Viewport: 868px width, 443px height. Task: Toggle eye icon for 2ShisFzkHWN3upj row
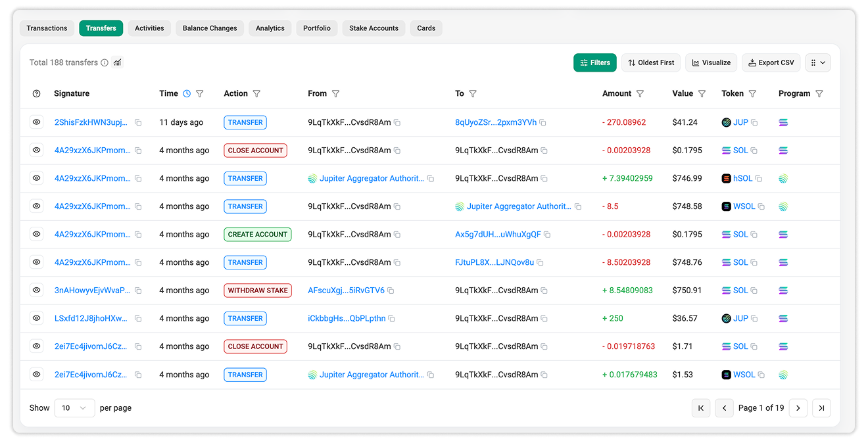click(x=37, y=122)
